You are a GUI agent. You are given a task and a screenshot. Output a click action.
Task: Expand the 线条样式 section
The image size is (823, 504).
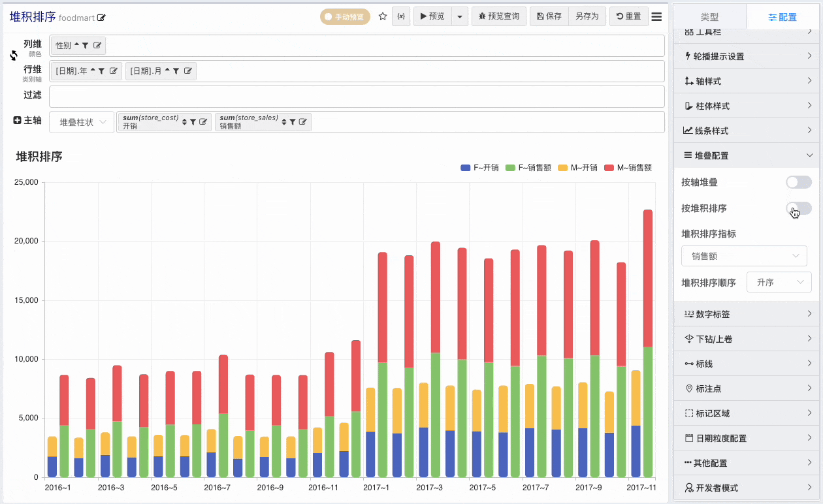pyautogui.click(x=748, y=131)
